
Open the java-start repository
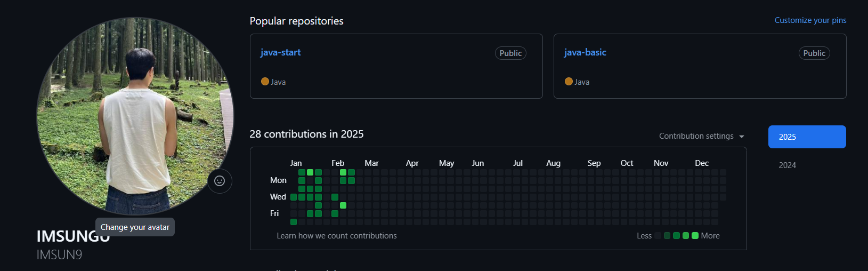pyautogui.click(x=280, y=52)
